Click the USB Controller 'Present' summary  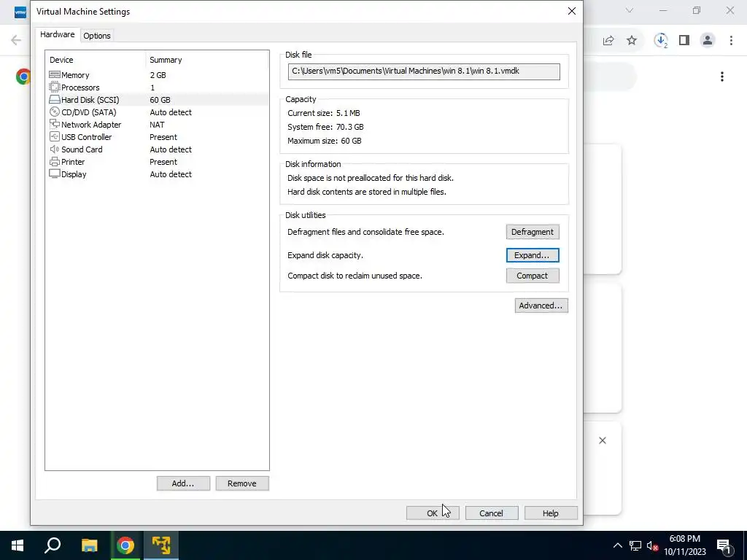pyautogui.click(x=163, y=136)
